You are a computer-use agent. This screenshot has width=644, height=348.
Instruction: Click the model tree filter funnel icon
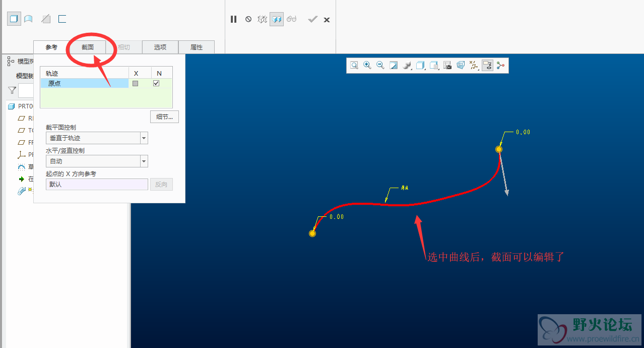pos(12,91)
